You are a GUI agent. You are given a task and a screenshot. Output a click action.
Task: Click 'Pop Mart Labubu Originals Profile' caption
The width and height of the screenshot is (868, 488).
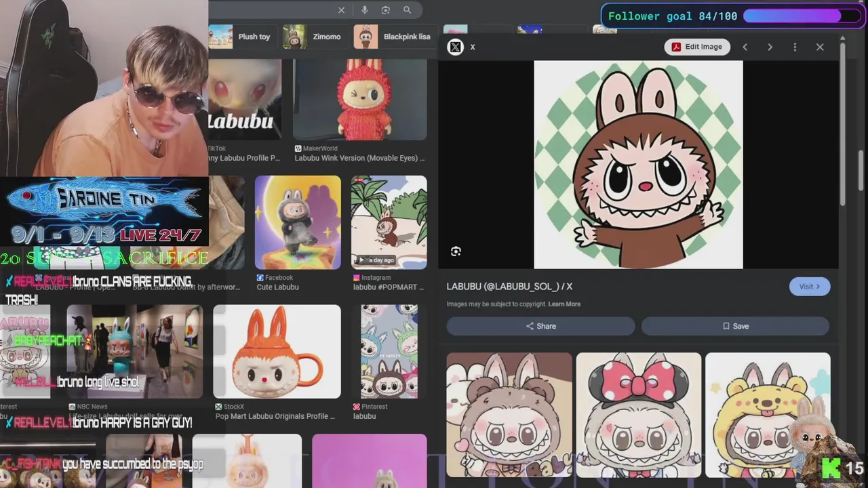pyautogui.click(x=275, y=416)
